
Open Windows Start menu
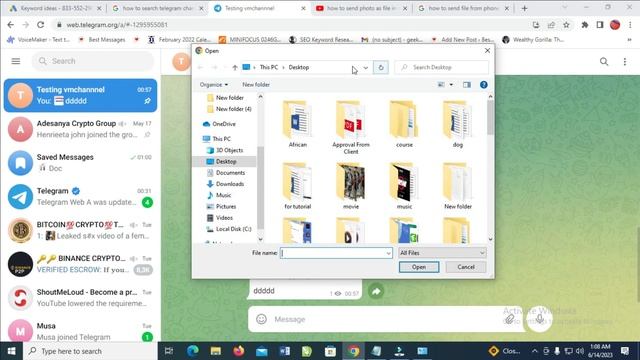pyautogui.click(x=11, y=351)
